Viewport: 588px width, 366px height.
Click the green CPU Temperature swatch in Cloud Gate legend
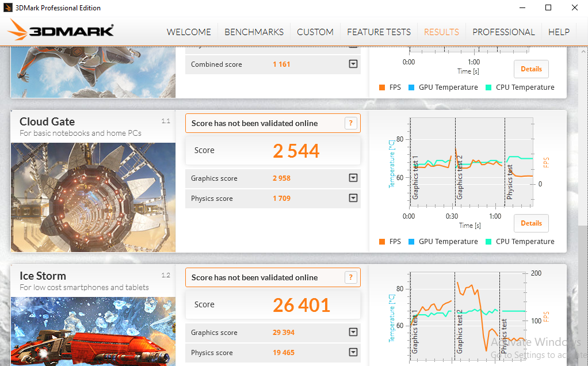coord(488,242)
